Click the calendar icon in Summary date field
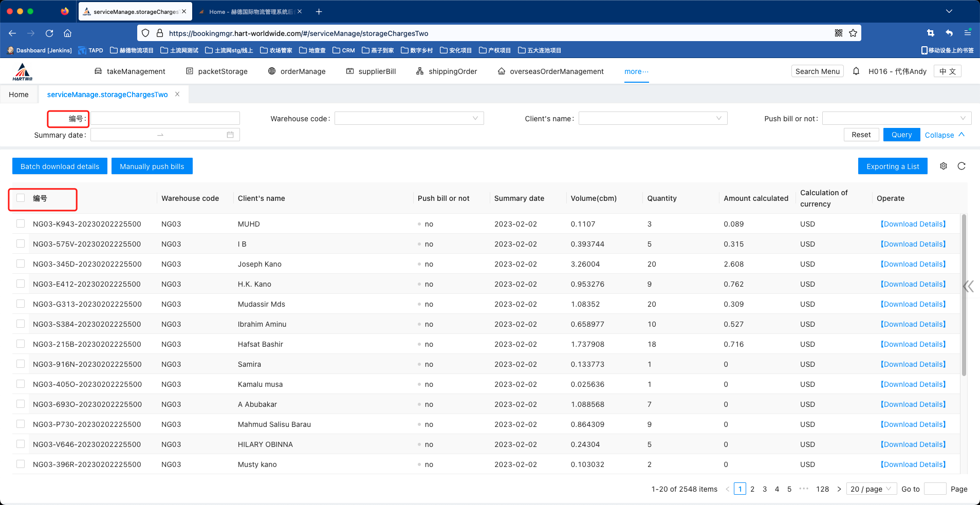The image size is (980, 505). 230,135
